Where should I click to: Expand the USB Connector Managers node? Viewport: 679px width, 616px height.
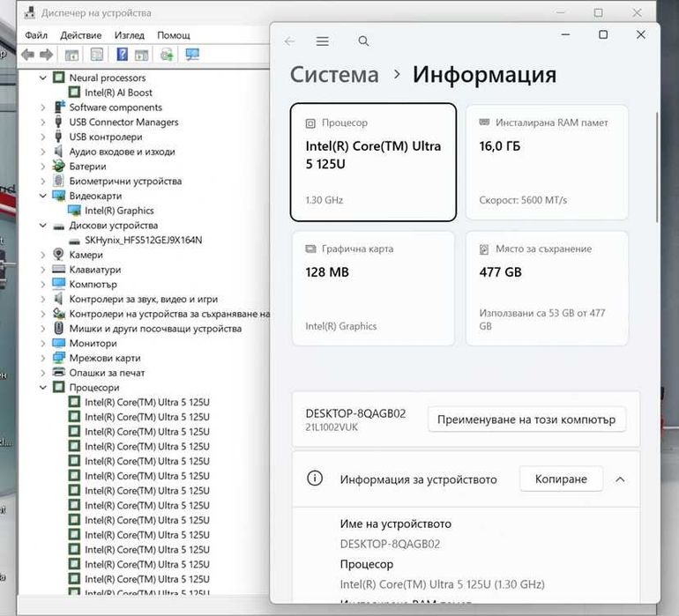pos(43,122)
